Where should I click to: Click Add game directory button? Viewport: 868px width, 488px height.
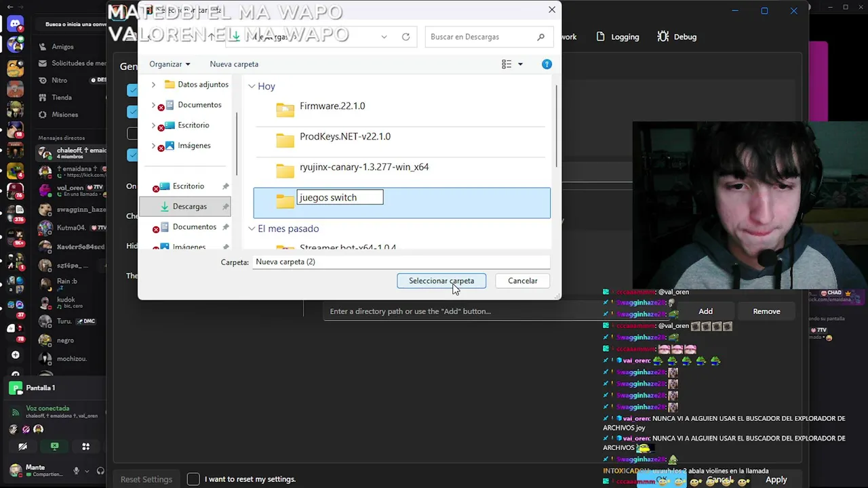tap(706, 311)
